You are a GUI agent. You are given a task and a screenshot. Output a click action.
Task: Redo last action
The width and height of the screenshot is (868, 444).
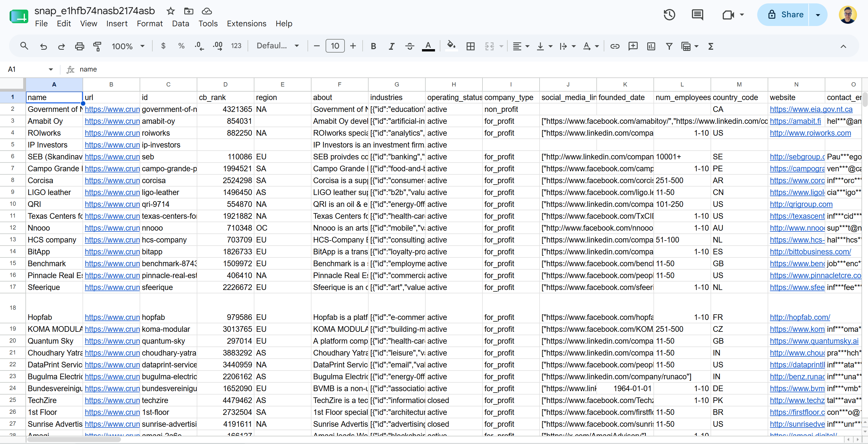[x=61, y=46]
